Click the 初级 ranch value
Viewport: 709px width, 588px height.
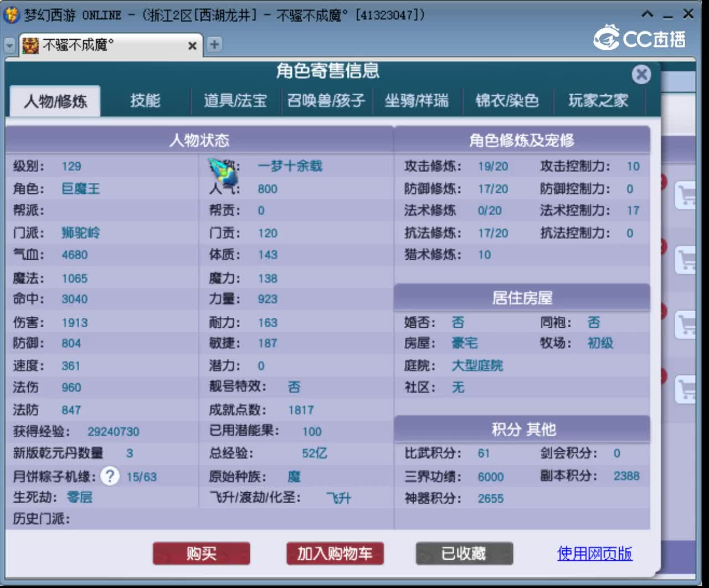coord(600,343)
